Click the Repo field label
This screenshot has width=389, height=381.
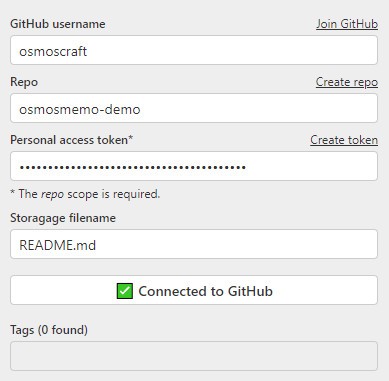24,82
